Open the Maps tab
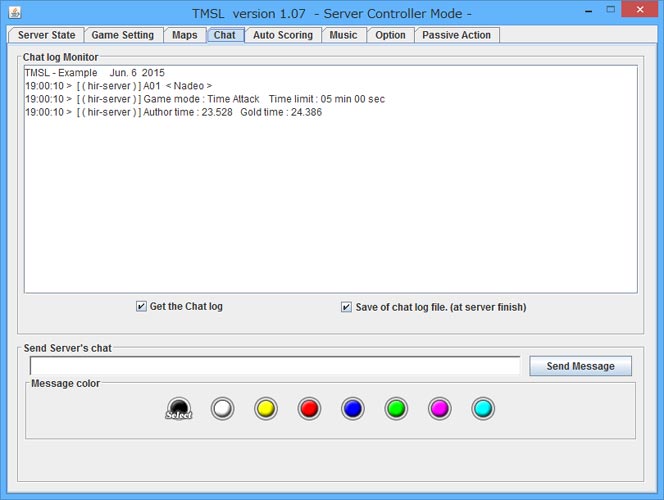The height and width of the screenshot is (500, 664). tap(185, 35)
